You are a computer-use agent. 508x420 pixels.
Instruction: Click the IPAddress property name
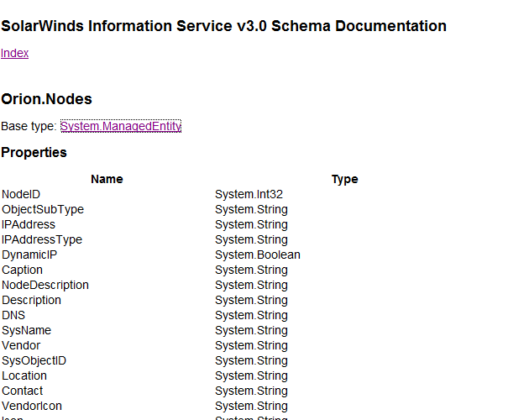(29, 224)
